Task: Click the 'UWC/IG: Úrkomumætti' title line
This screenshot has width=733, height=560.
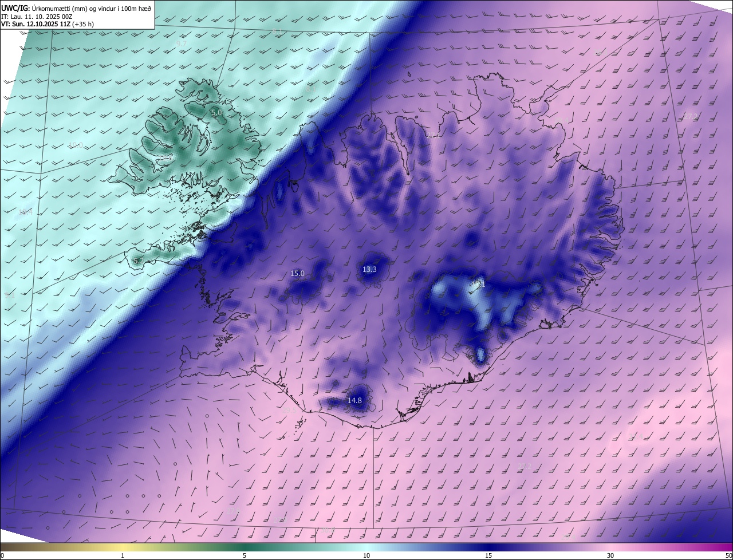Action: tap(76, 7)
